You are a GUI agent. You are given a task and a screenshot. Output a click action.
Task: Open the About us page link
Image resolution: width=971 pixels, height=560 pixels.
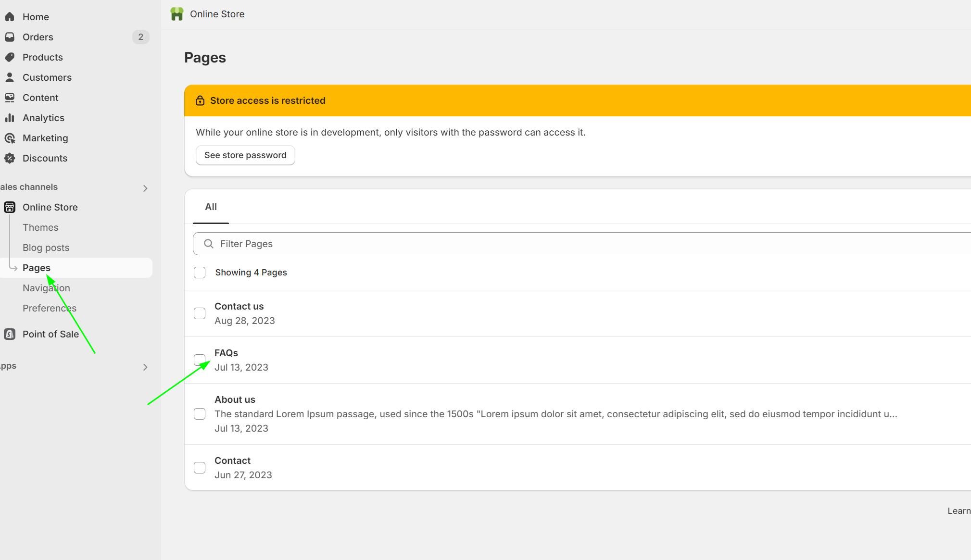[235, 399]
